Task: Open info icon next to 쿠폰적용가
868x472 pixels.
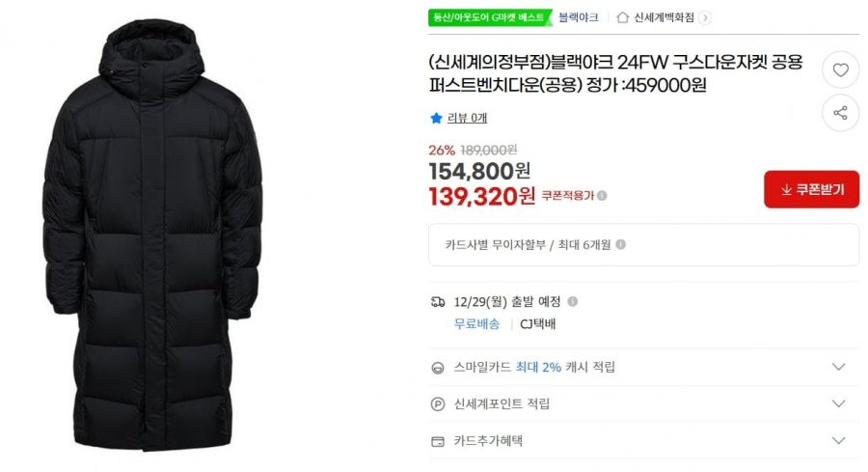Action: 602,196
